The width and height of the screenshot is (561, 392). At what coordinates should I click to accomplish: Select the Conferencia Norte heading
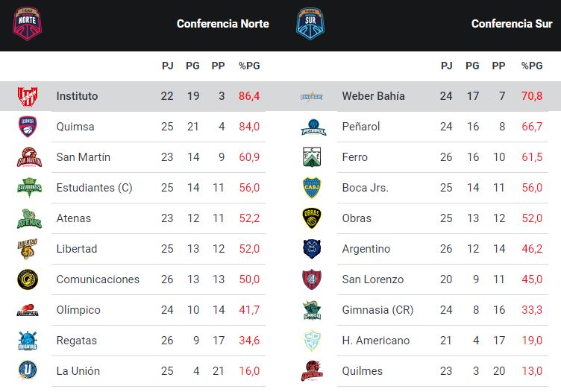click(x=223, y=24)
